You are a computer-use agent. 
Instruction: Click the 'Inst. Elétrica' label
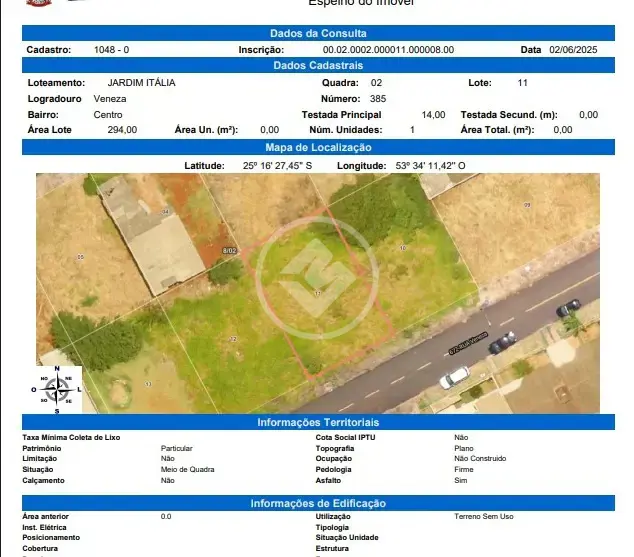pos(44,527)
